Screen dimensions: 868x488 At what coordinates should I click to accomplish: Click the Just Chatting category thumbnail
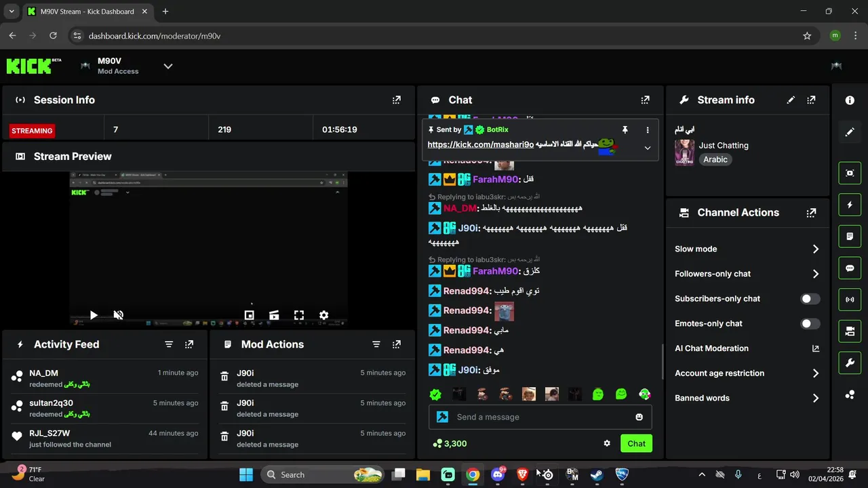684,152
